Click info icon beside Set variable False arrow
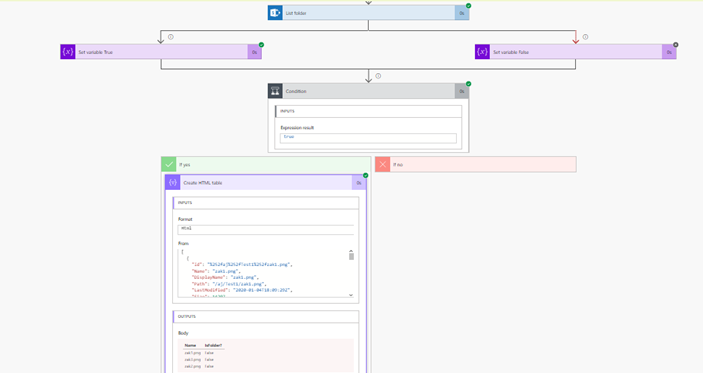The height and width of the screenshot is (373, 703). coord(585,37)
